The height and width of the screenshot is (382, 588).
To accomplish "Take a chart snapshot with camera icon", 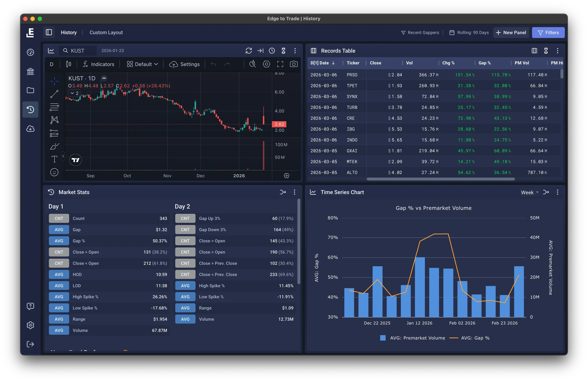I will tap(293, 64).
